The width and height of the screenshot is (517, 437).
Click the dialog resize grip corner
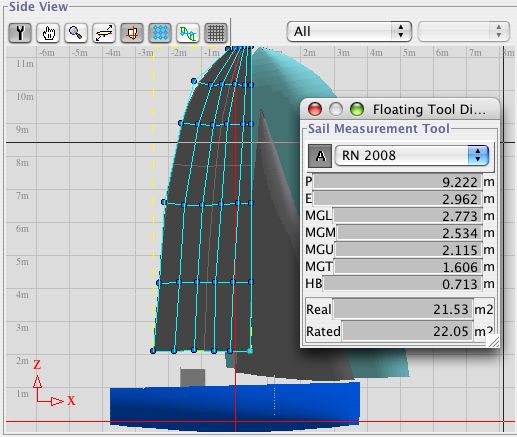point(493,341)
